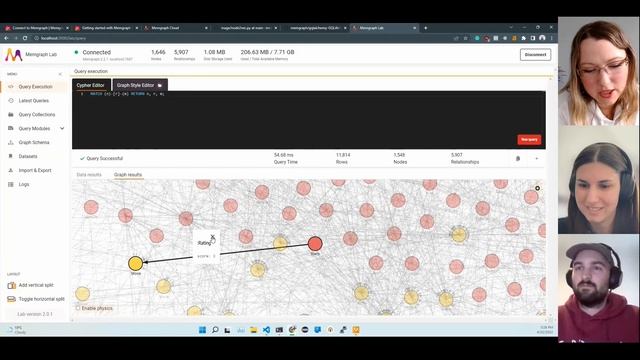The height and width of the screenshot is (360, 640).
Task: Switch to Memgraph Cloud browser tab
Action: tap(176, 28)
